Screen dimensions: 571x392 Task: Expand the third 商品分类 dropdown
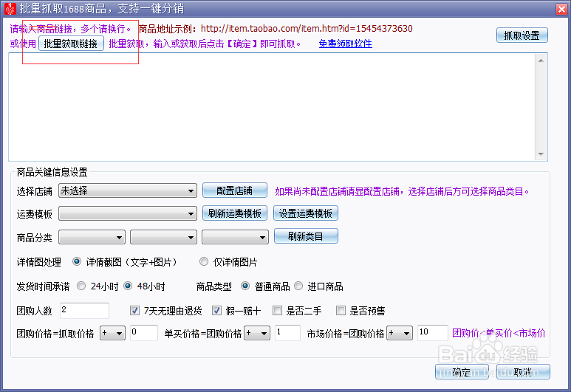(235, 237)
